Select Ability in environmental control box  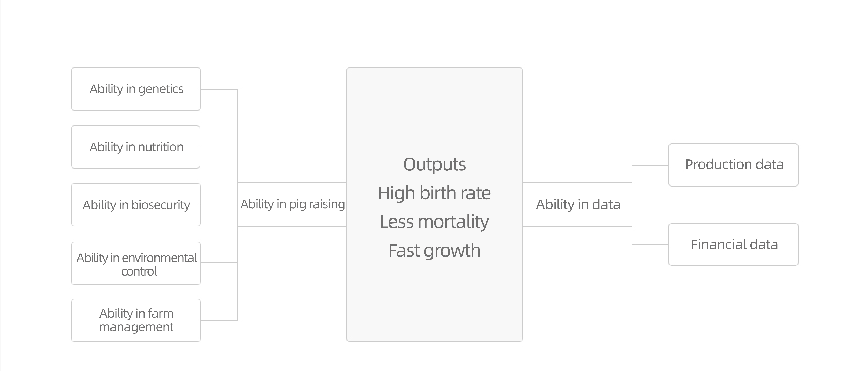click(136, 263)
